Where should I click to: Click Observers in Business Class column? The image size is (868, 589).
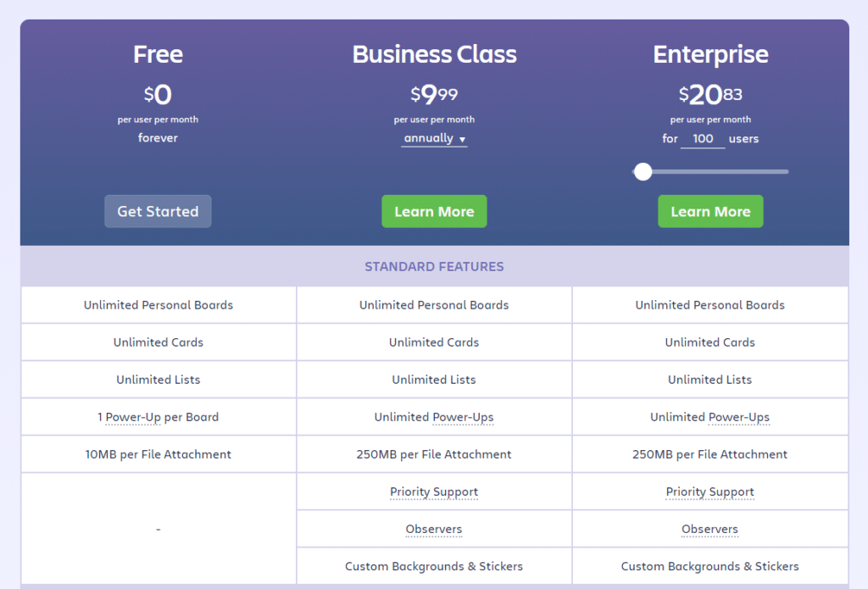pyautogui.click(x=434, y=529)
